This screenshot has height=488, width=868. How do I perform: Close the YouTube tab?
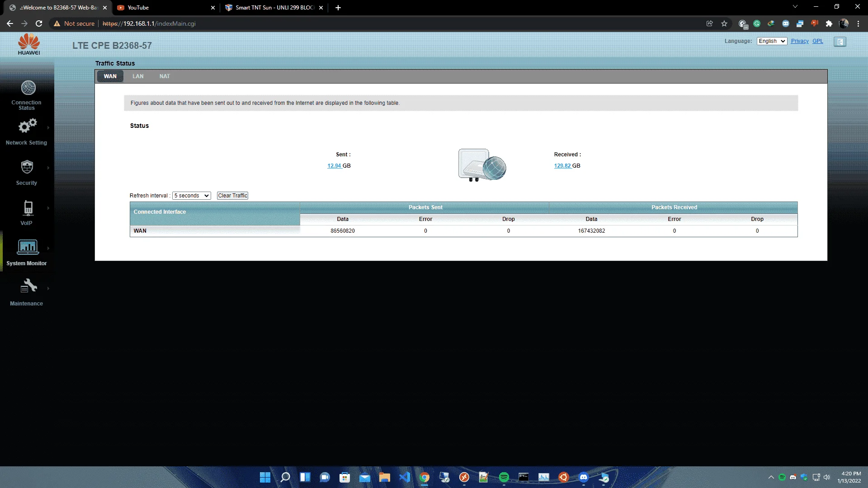coord(213,8)
